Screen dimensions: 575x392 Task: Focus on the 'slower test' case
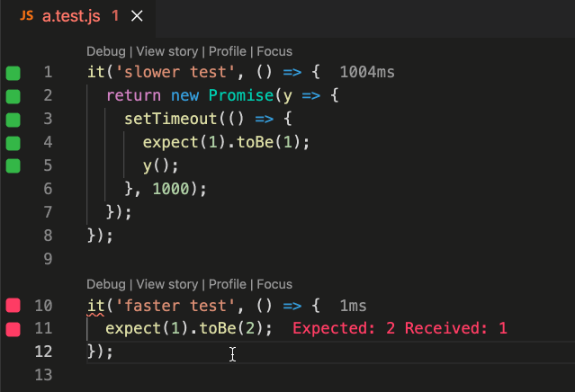click(x=274, y=52)
